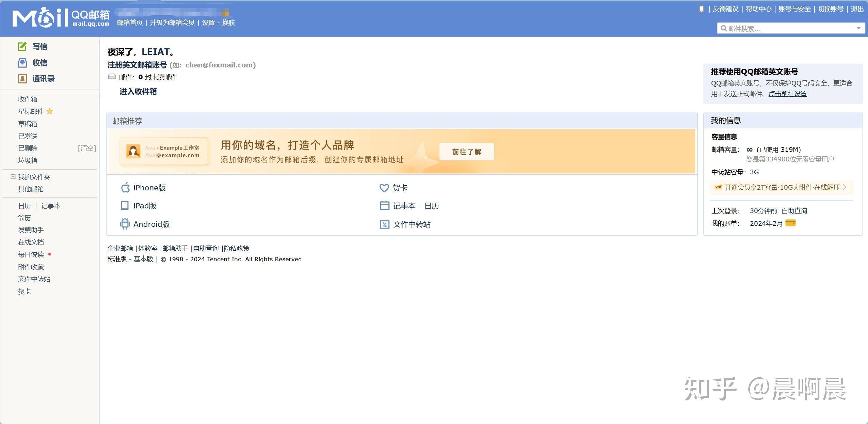Click the red dot beside 每日悦读
Image resolution: width=868 pixels, height=424 pixels.
pos(50,254)
